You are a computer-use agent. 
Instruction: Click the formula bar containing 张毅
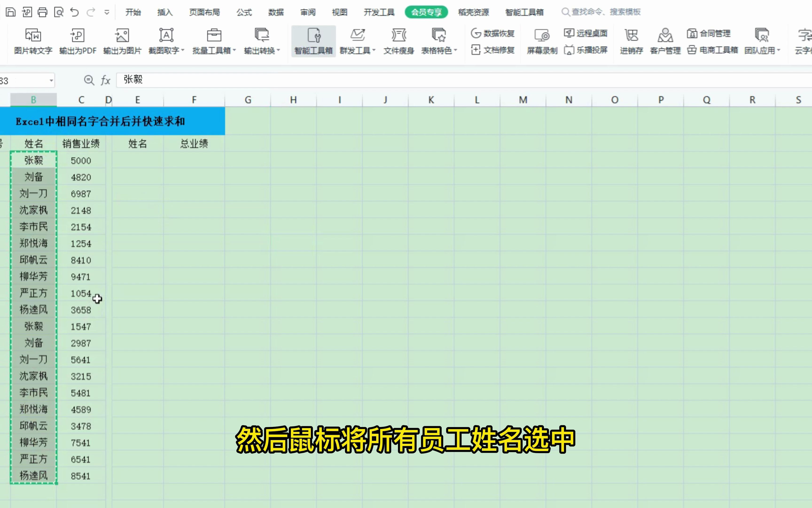point(464,80)
